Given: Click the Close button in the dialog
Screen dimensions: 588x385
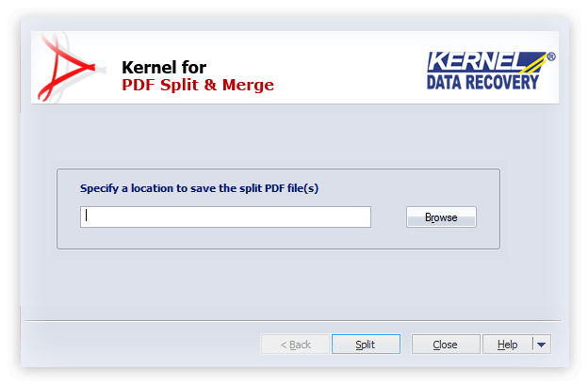Looking at the screenshot, I should tap(446, 345).
